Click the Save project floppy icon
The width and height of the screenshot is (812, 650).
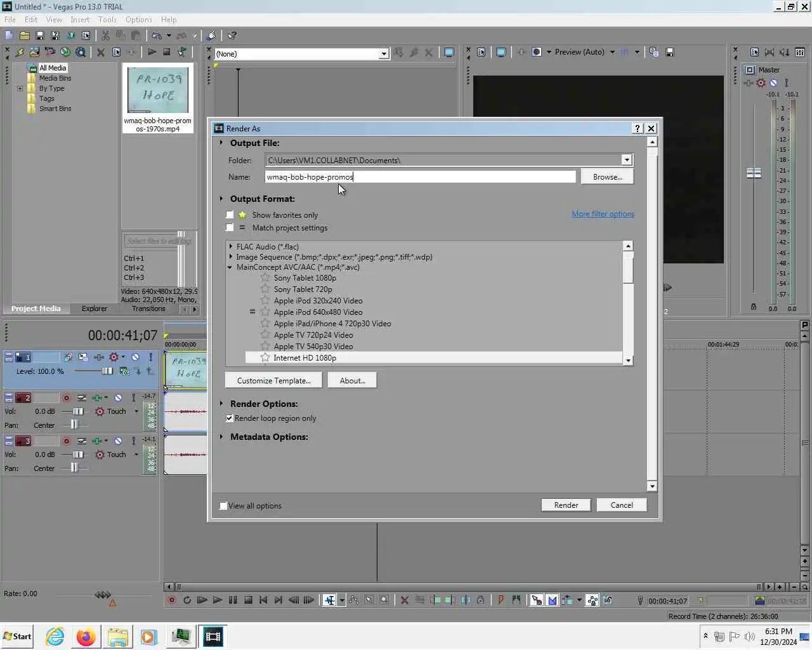click(x=39, y=36)
